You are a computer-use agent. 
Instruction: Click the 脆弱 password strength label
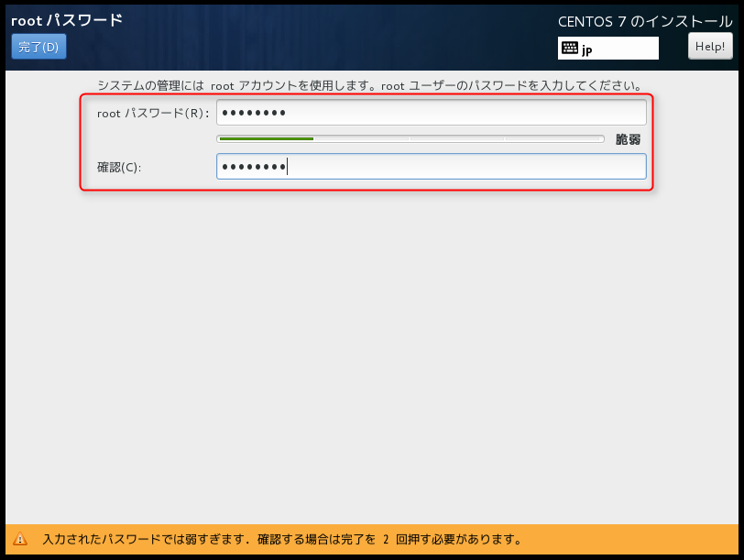pyautogui.click(x=628, y=139)
